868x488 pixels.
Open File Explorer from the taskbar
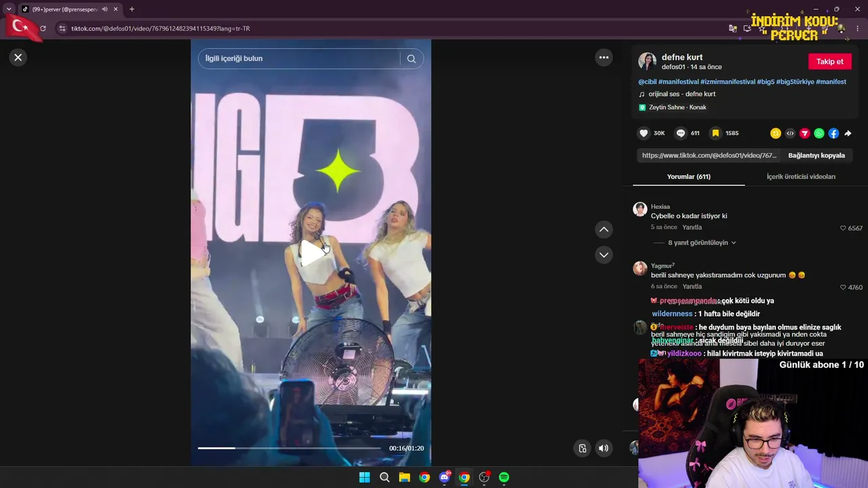point(404,477)
